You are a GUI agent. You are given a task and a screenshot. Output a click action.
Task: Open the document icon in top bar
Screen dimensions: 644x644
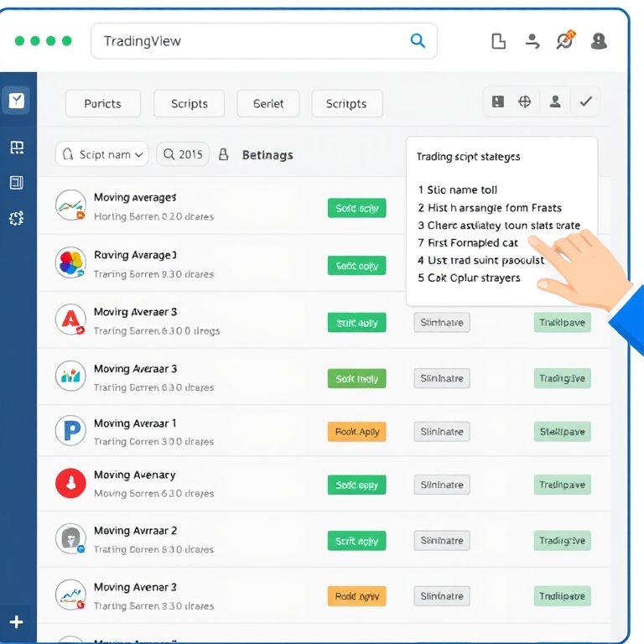click(x=498, y=40)
